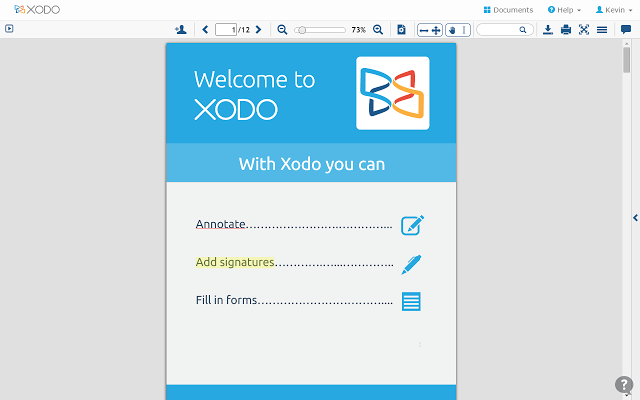Expand the right side panel arrow
Screen dimensions: 640x400
coord(635,218)
